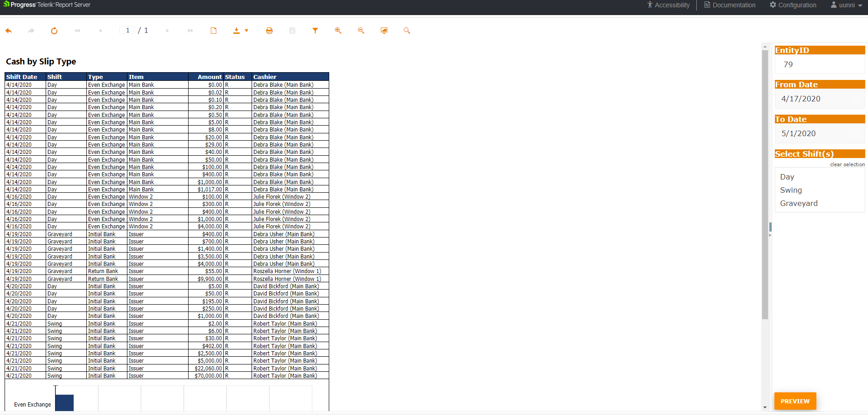Open the report search tool
The image size is (868, 417).
tap(407, 31)
